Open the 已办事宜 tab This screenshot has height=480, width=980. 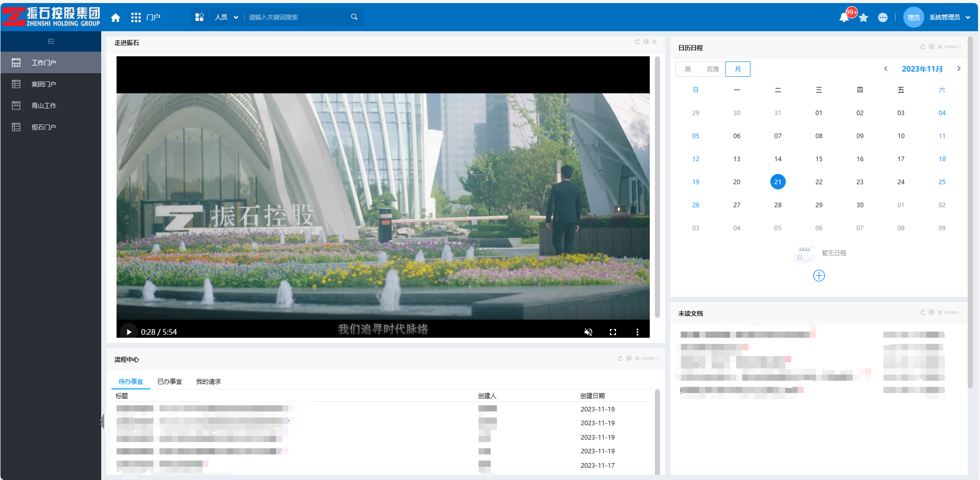tap(170, 382)
